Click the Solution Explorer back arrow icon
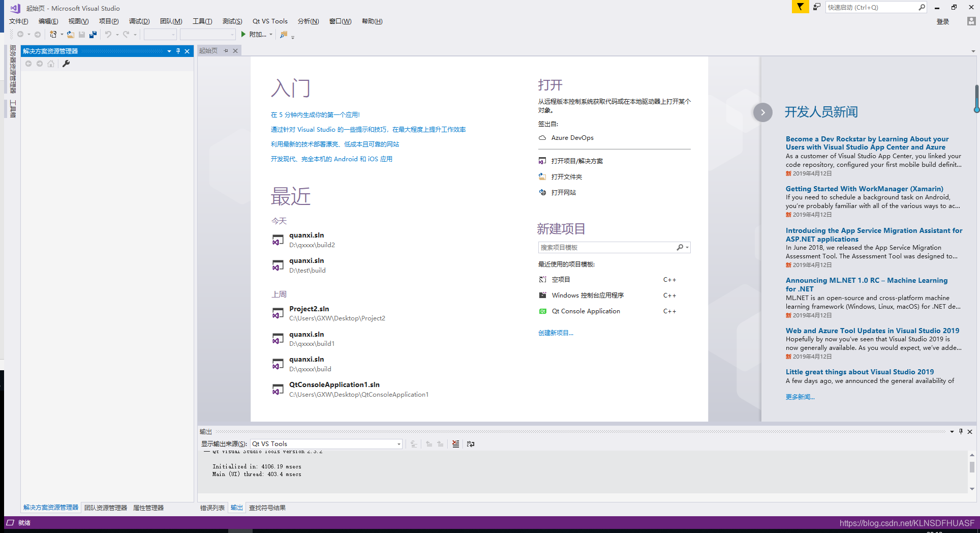Image resolution: width=980 pixels, height=533 pixels. [x=28, y=64]
